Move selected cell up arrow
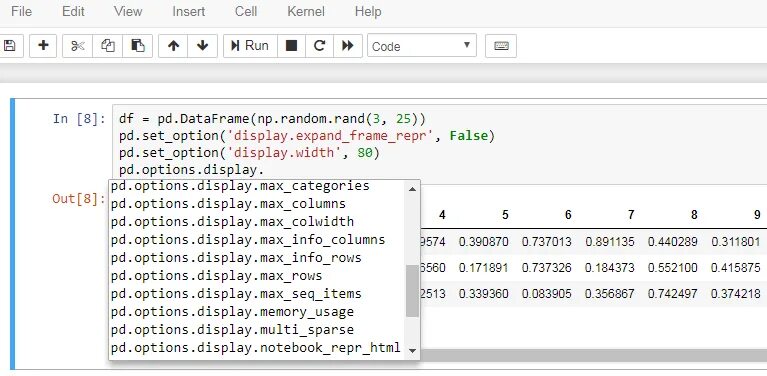The image size is (767, 376). pyautogui.click(x=173, y=46)
